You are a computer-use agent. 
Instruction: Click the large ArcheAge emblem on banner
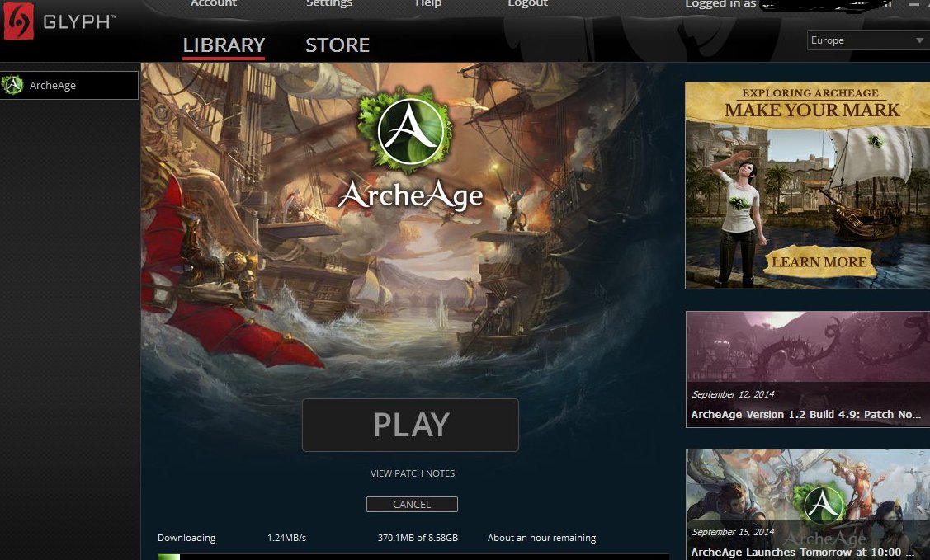[406, 129]
